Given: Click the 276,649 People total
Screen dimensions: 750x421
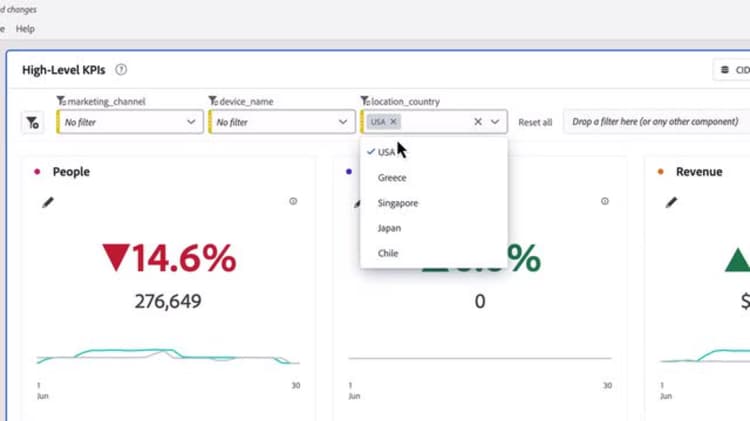Looking at the screenshot, I should (168, 301).
